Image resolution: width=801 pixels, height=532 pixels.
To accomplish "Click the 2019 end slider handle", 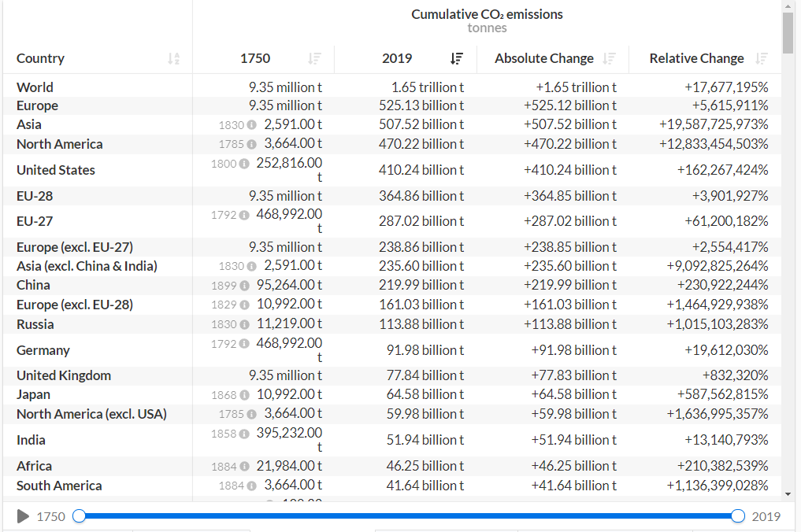I will click(738, 516).
